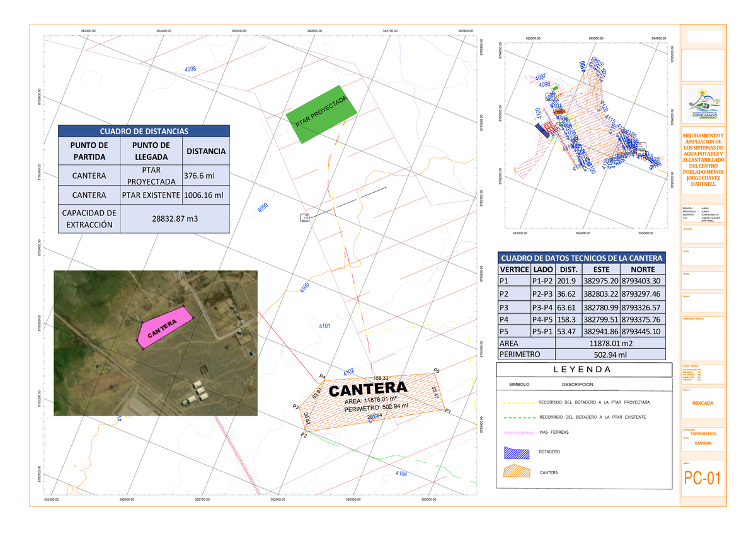Click CUADRO DE DATOS TECNICOS DE LA CANTERA header
This screenshot has height=534, width=756.
point(581,258)
